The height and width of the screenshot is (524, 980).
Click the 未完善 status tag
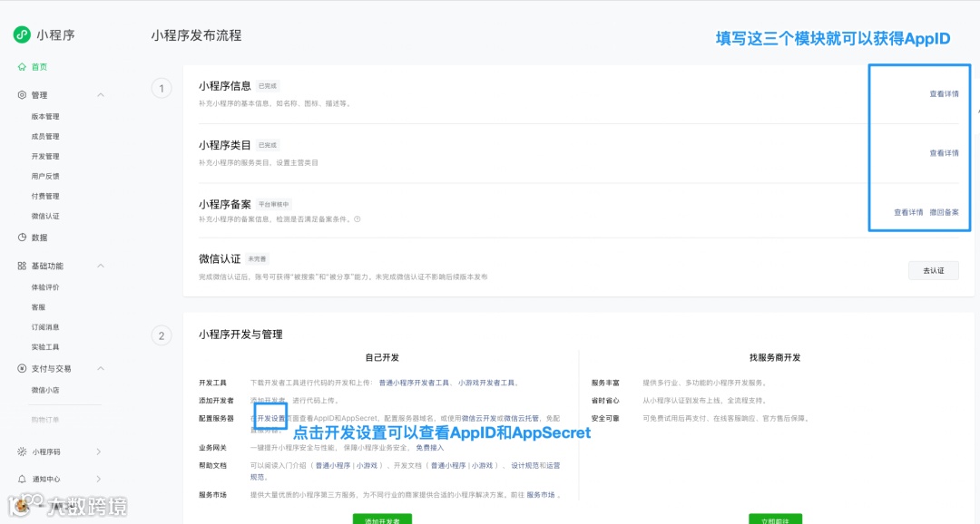pyautogui.click(x=257, y=258)
